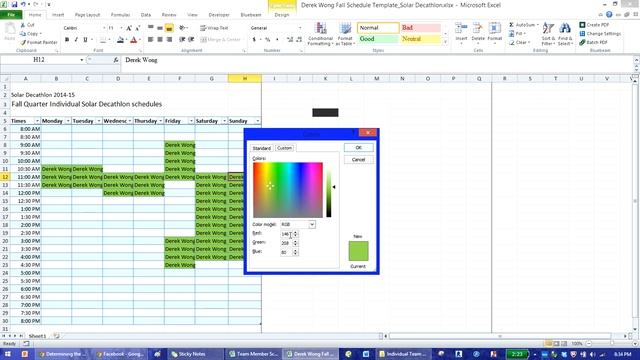Click Wrap Text
Image resolution: width=640 pixels, height=360 pixels.
(x=214, y=28)
